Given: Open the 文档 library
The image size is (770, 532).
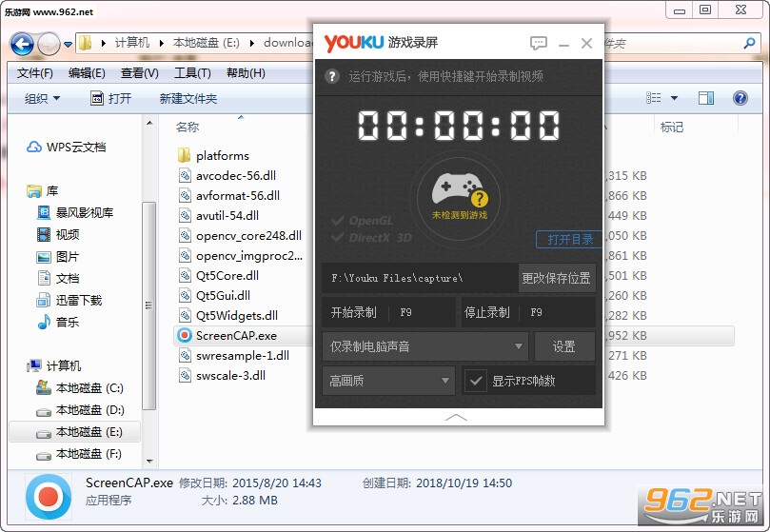Looking at the screenshot, I should coord(58,278).
